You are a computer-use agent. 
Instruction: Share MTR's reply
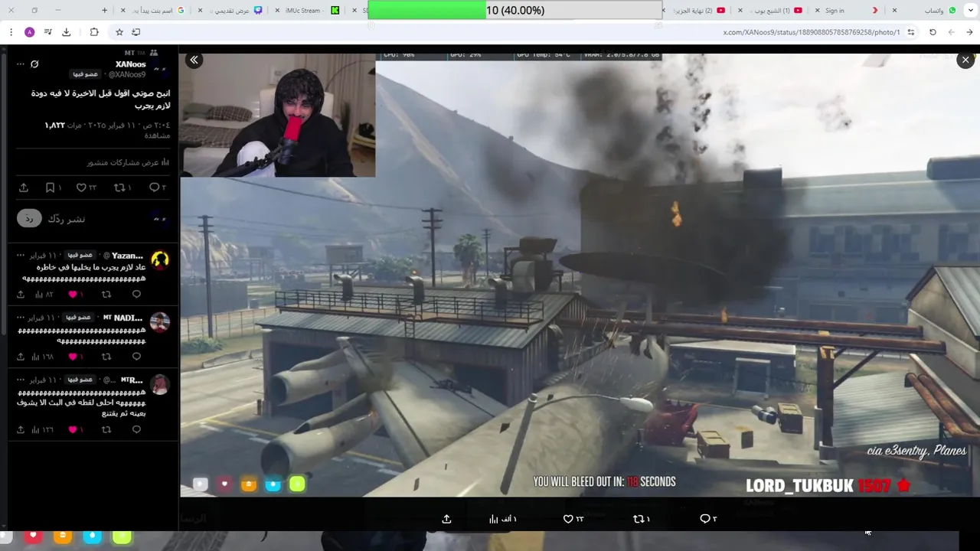pos(21,430)
